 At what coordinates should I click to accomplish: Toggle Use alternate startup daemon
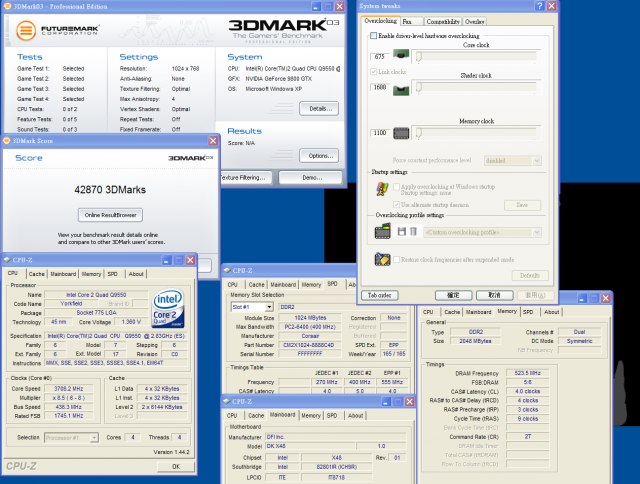tap(396, 204)
